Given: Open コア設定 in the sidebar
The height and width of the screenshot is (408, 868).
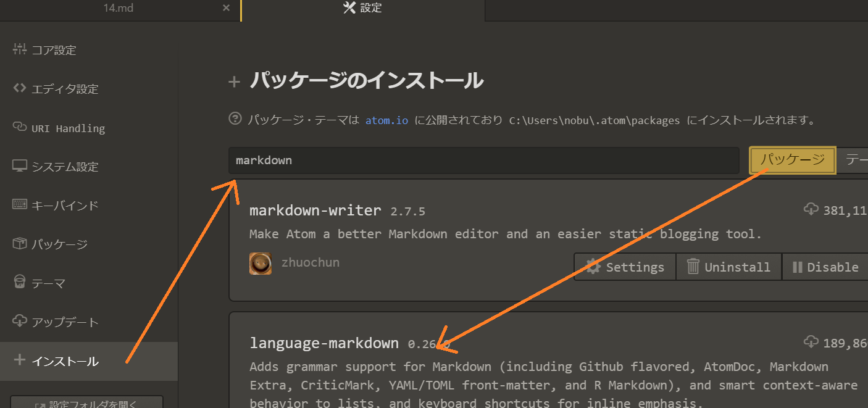Looking at the screenshot, I should click(x=89, y=50).
